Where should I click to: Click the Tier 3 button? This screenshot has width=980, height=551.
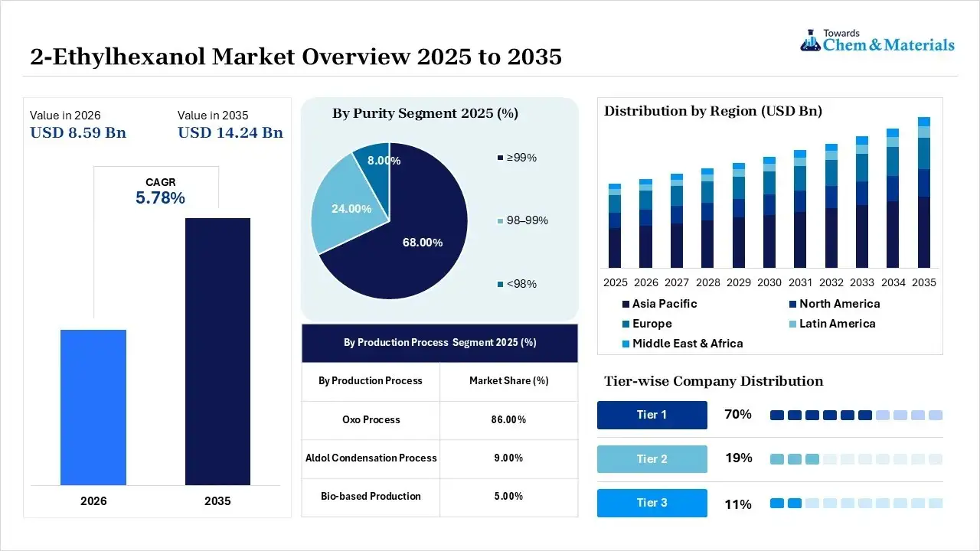[652, 503]
